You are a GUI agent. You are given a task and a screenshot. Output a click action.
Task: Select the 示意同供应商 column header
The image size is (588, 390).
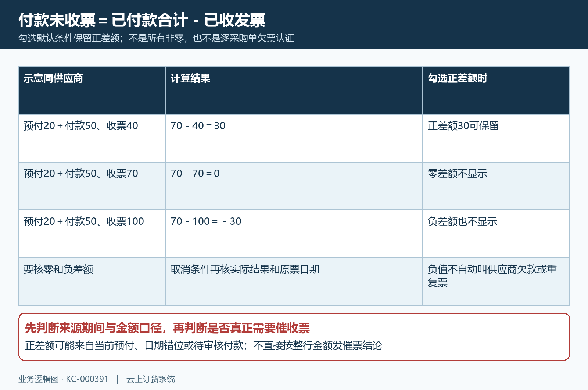pyautogui.click(x=92, y=90)
